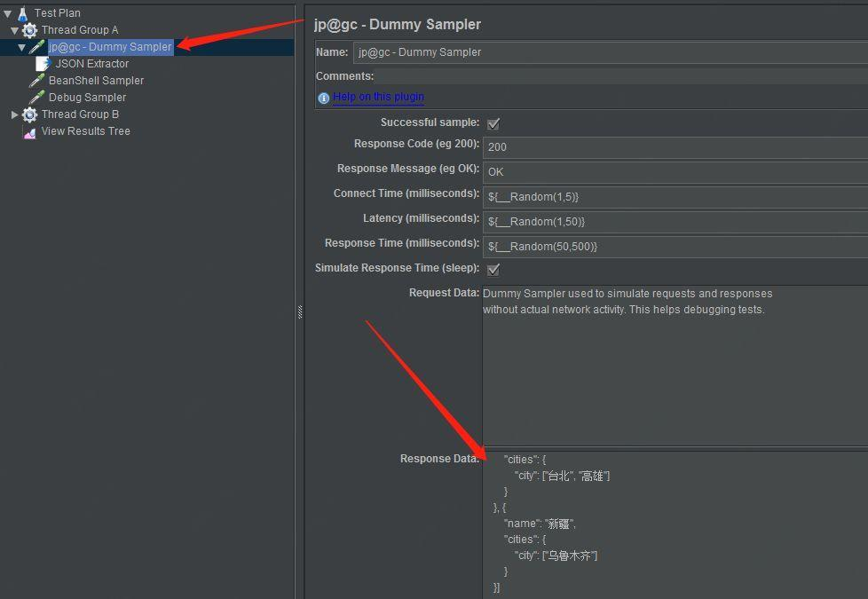
Task: Click the "Request Data:" label
Action: [x=444, y=293]
